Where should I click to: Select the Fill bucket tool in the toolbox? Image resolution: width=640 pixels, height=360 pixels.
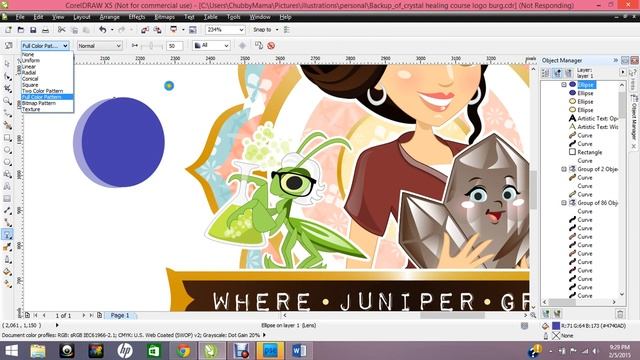[7, 271]
